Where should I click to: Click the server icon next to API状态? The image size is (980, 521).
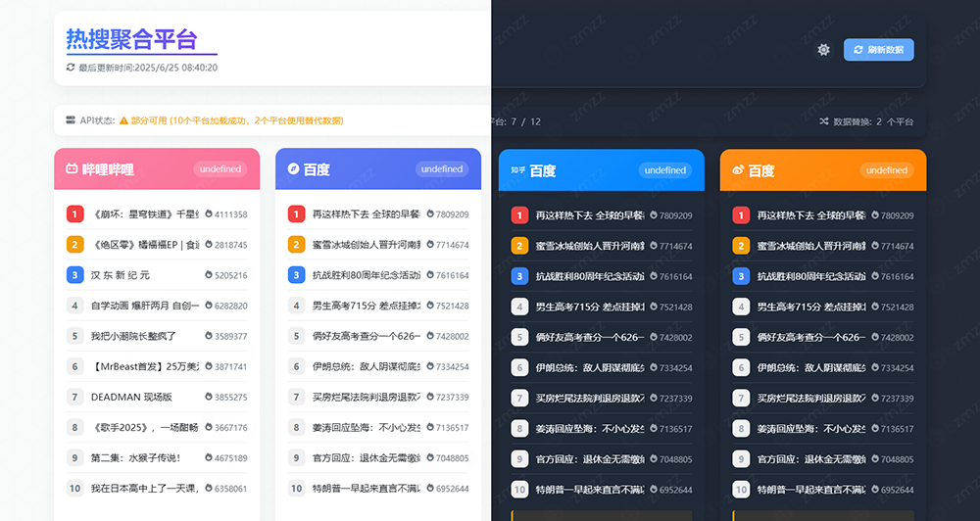[x=71, y=120]
